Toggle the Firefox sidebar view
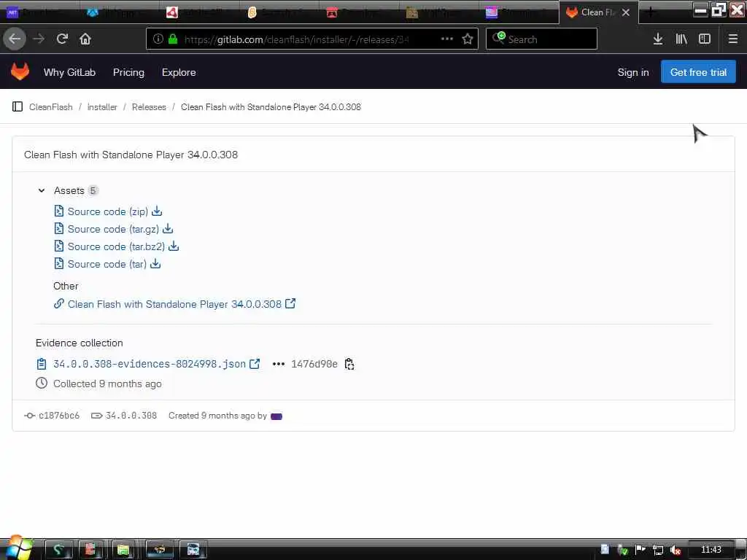Image resolution: width=747 pixels, height=560 pixels. coord(705,39)
